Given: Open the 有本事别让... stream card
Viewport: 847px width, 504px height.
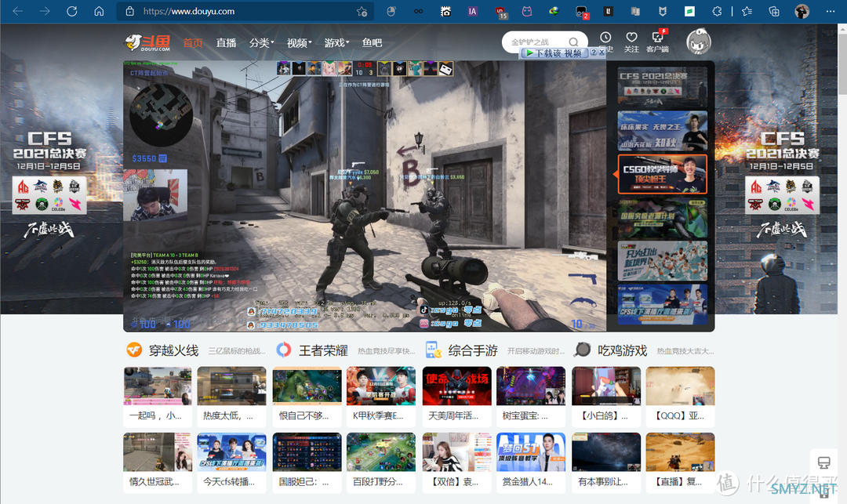Looking at the screenshot, I should [606, 462].
